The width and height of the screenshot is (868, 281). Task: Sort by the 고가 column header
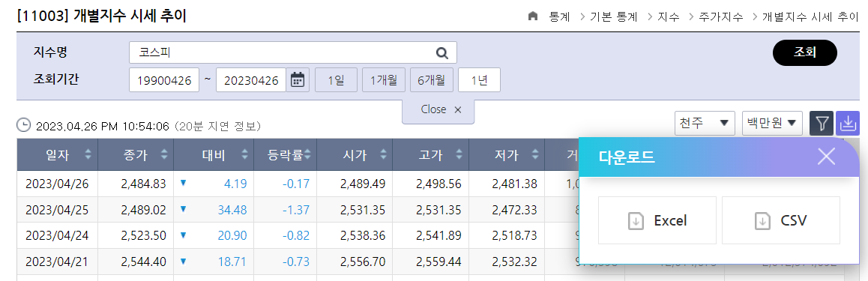[431, 155]
